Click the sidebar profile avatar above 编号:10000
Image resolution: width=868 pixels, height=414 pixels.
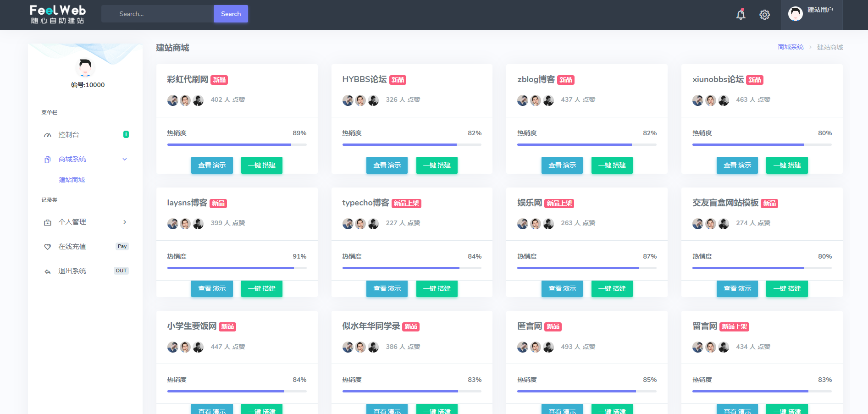tap(85, 68)
